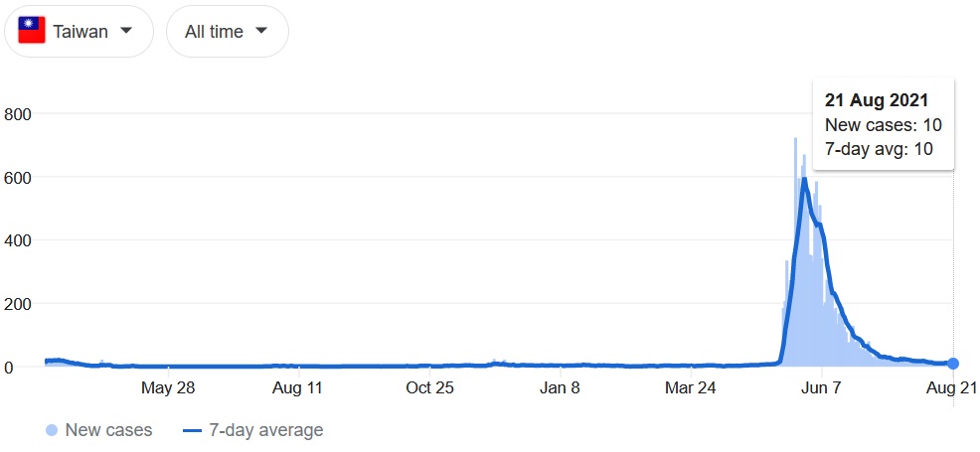Image resolution: width=980 pixels, height=452 pixels.
Task: Click the peak of the 7-day average line
Action: tap(804, 179)
